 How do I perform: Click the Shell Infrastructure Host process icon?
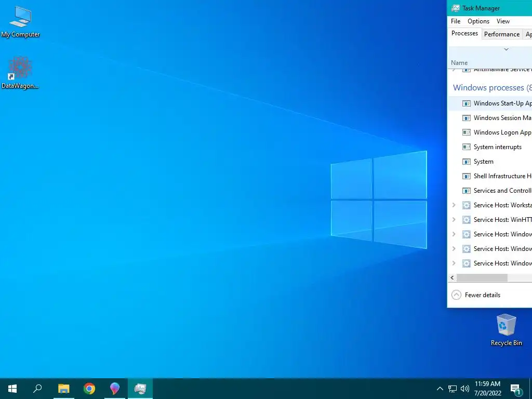(467, 177)
